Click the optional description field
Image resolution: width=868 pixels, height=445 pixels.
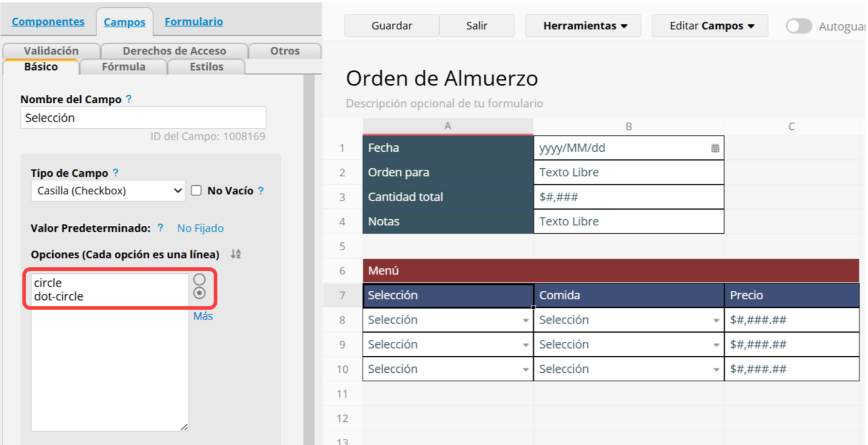(x=445, y=103)
